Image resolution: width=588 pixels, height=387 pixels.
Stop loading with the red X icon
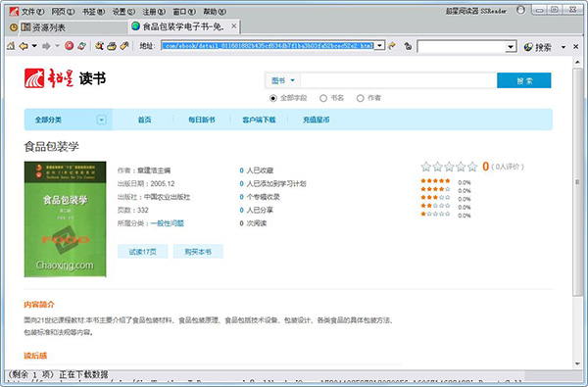[x=69, y=46]
